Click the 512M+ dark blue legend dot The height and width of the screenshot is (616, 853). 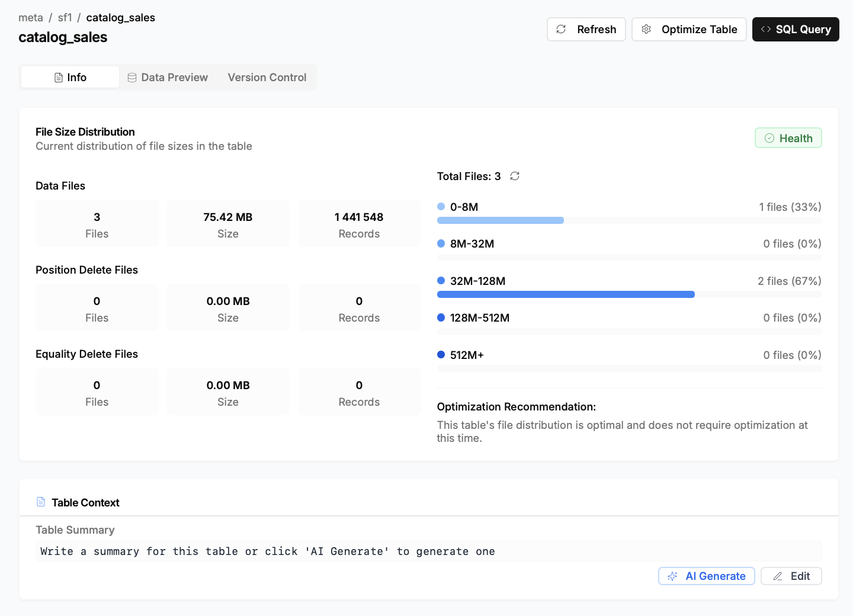(441, 355)
